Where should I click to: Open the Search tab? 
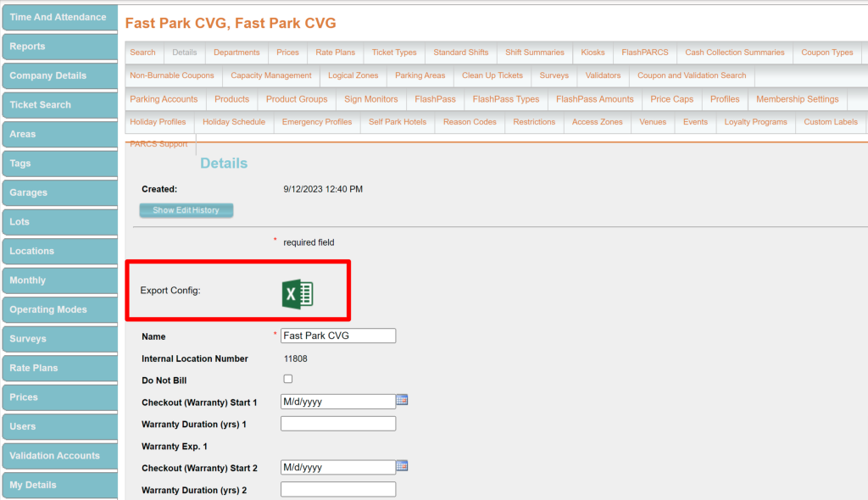(x=142, y=53)
